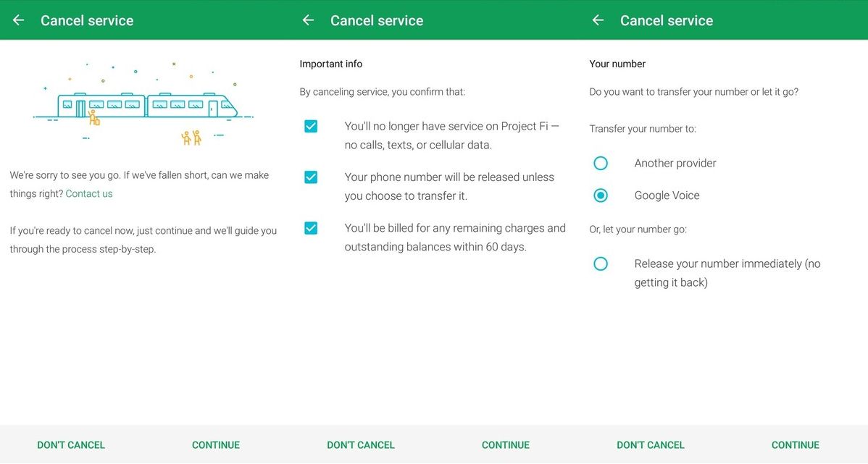Screen dimensions: 868x464
Task: Uncheck the no longer have service checkbox
Action: 311,127
